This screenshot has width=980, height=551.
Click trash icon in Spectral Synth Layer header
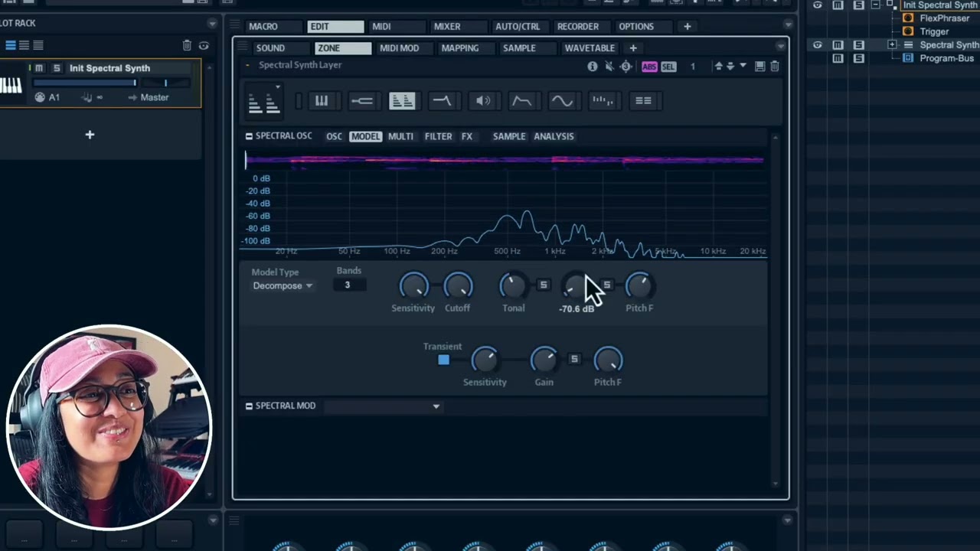[774, 67]
